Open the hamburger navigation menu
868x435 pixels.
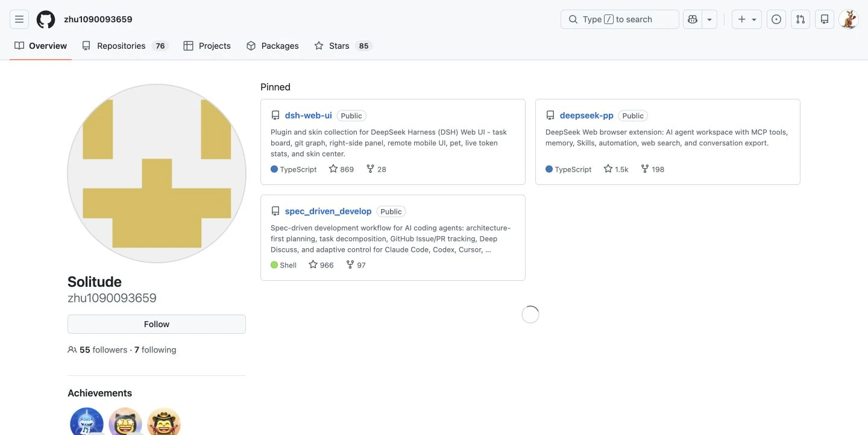19,19
